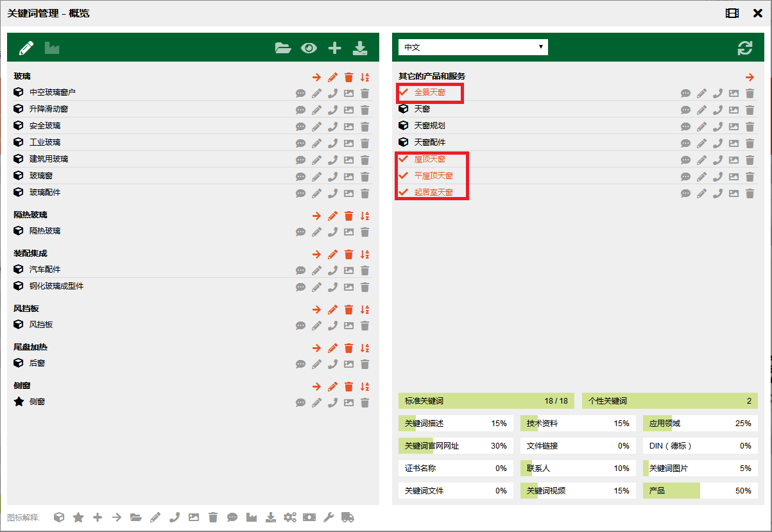The width and height of the screenshot is (772, 532).
Task: Uncheck the 起居室天窗 keyword
Action: pyautogui.click(x=404, y=193)
